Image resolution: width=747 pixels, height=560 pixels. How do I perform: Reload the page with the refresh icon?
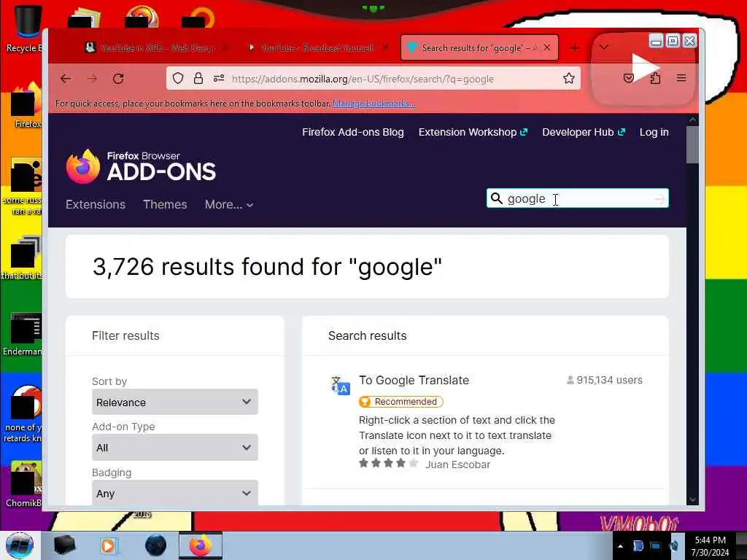118,79
